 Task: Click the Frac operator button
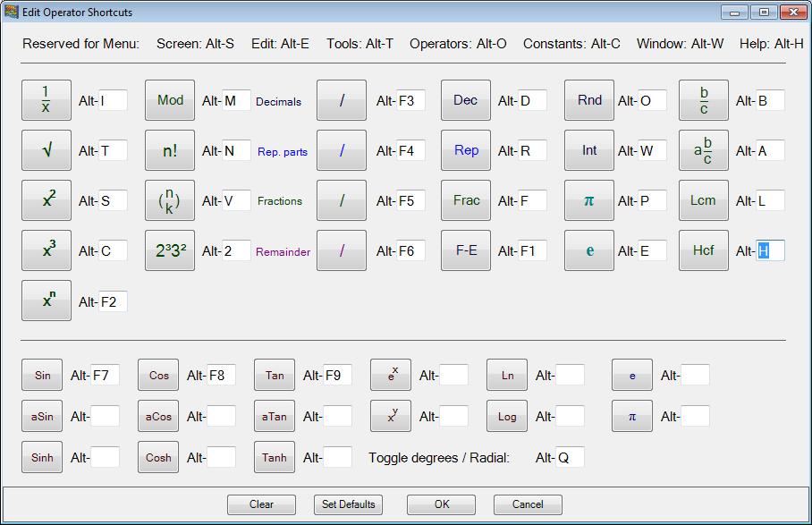[x=465, y=200]
